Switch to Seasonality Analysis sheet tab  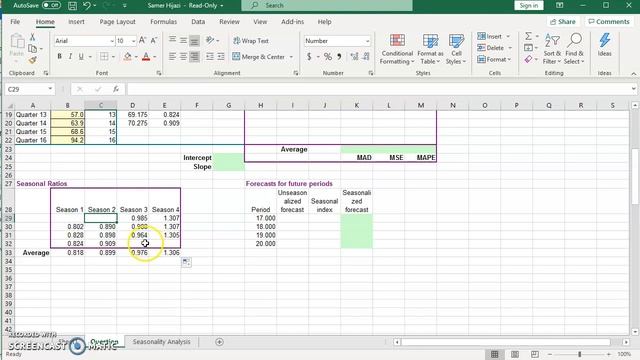162,342
